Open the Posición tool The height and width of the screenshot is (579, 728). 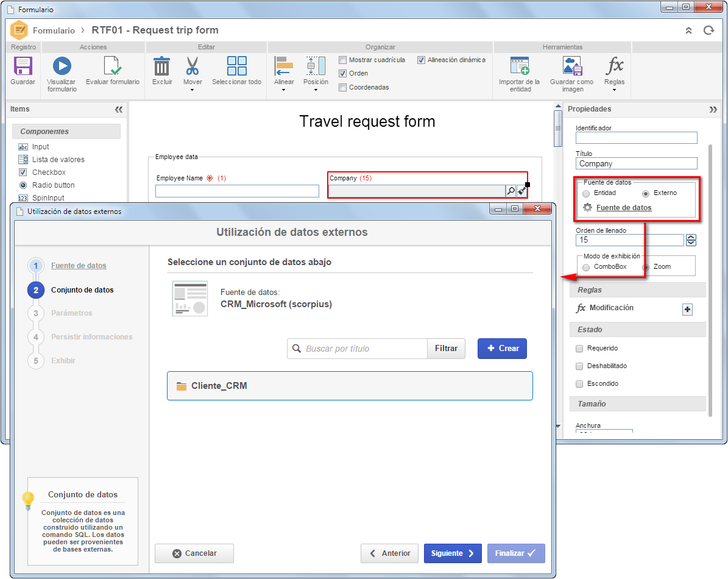[x=316, y=66]
